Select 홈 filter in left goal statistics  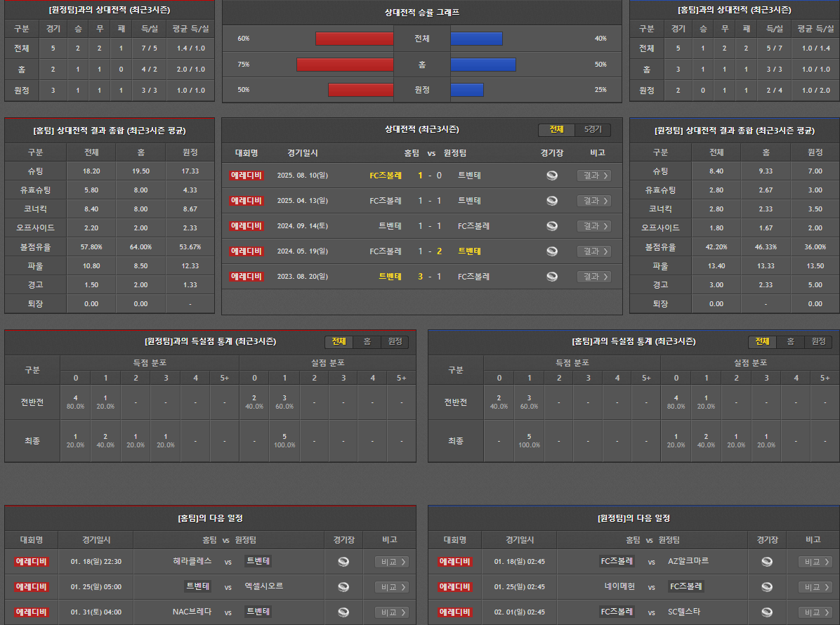[x=367, y=342]
